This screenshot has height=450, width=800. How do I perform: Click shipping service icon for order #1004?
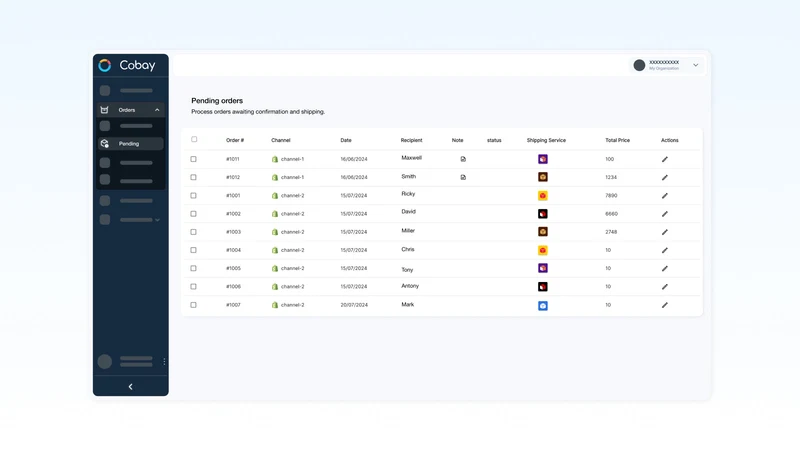click(543, 250)
